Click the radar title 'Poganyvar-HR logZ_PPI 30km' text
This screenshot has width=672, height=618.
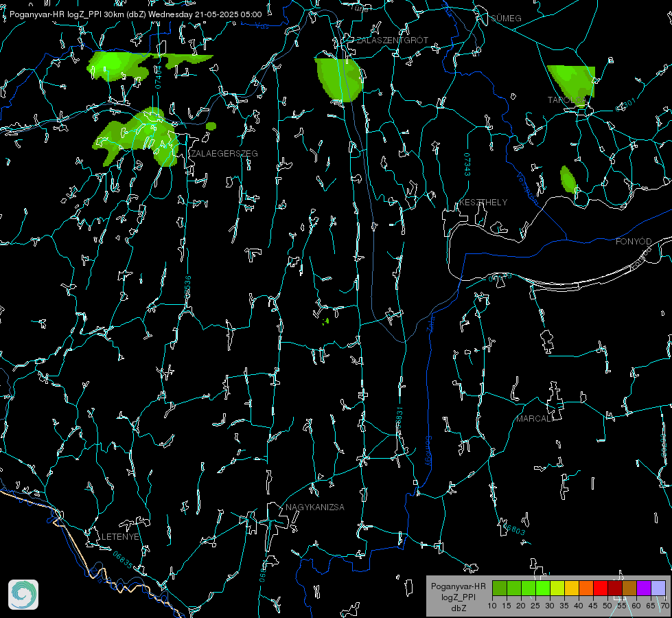coord(67,14)
